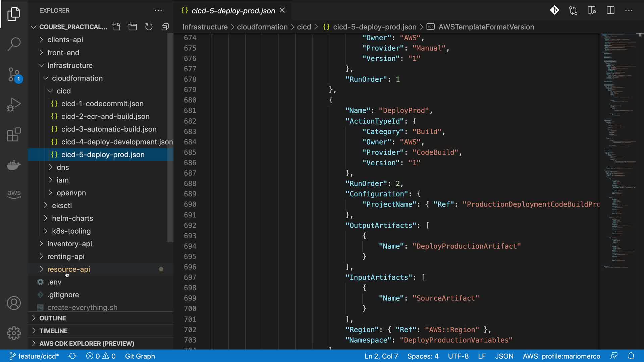This screenshot has width=644, height=362.
Task: Toggle split editor right layout
Action: point(610,10)
